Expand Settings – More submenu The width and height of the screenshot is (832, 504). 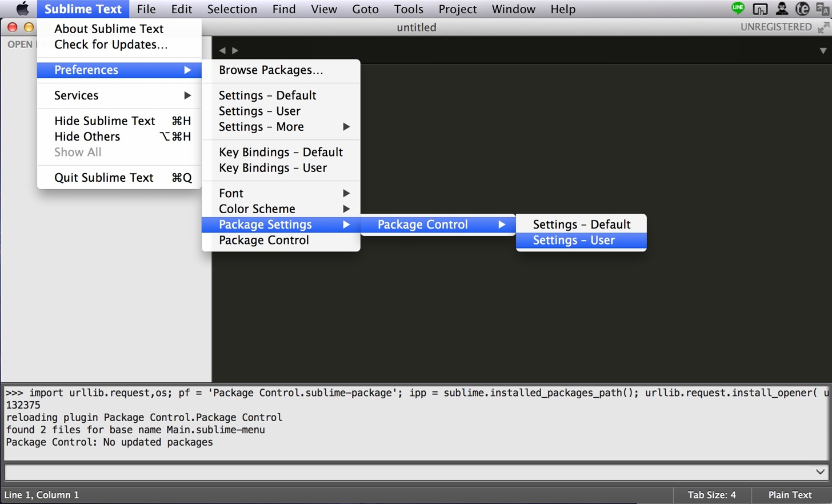tap(281, 127)
